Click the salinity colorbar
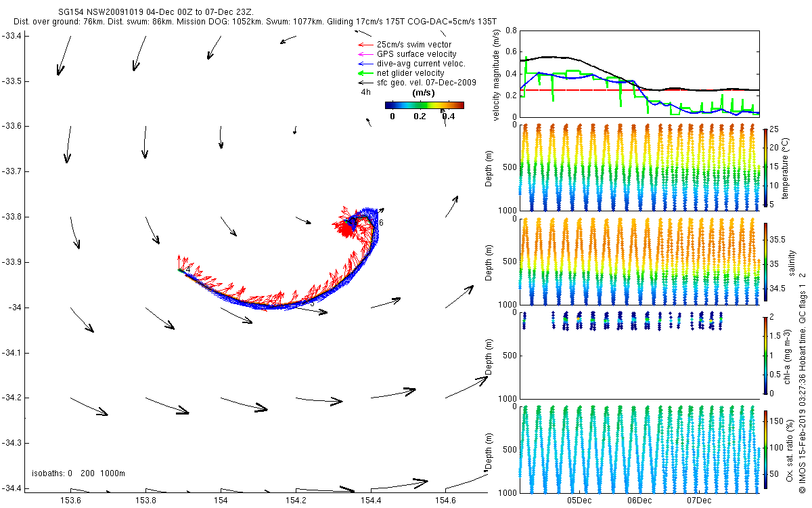The image size is (812, 508). click(x=765, y=260)
